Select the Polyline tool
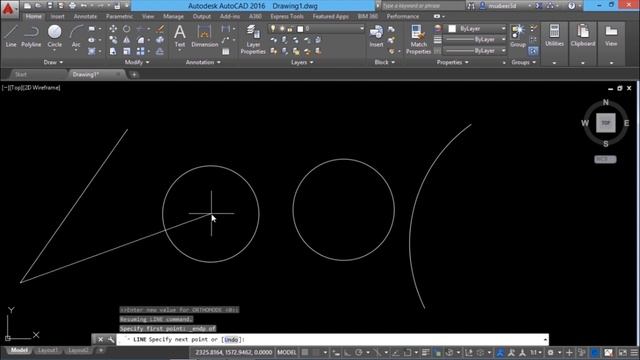The image size is (640, 360). [31, 36]
